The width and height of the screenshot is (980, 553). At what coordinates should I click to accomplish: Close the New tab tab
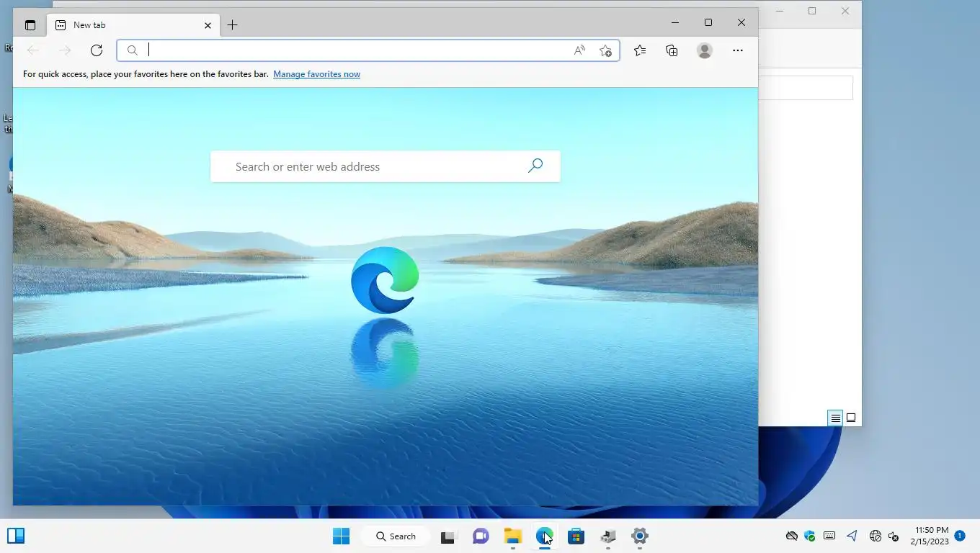(x=208, y=25)
